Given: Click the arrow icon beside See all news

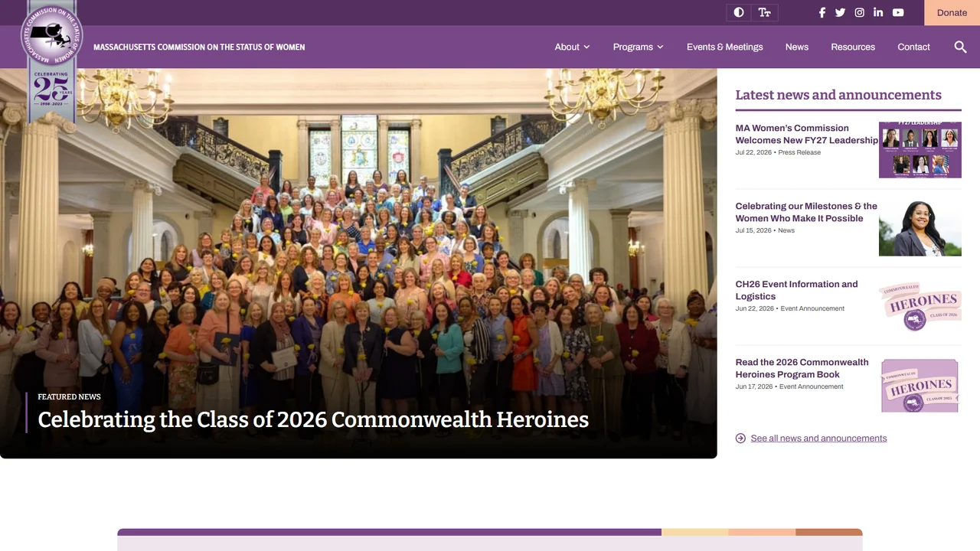Looking at the screenshot, I should [x=740, y=439].
